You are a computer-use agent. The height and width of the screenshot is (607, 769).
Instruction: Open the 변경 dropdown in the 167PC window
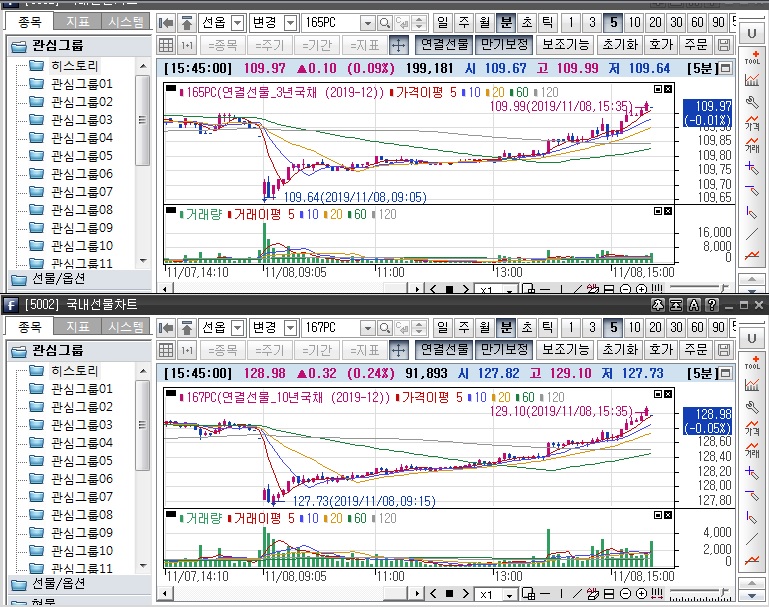[290, 328]
